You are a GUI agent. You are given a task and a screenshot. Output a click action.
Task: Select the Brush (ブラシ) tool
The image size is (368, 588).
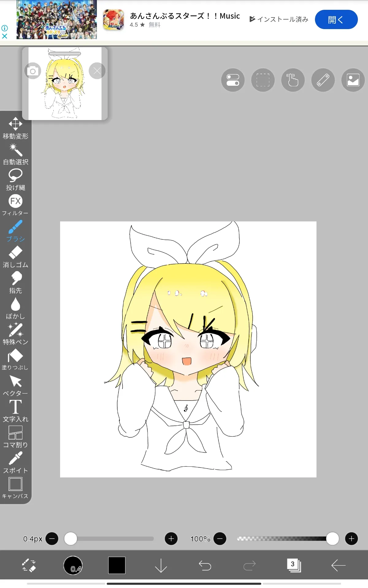pyautogui.click(x=15, y=231)
